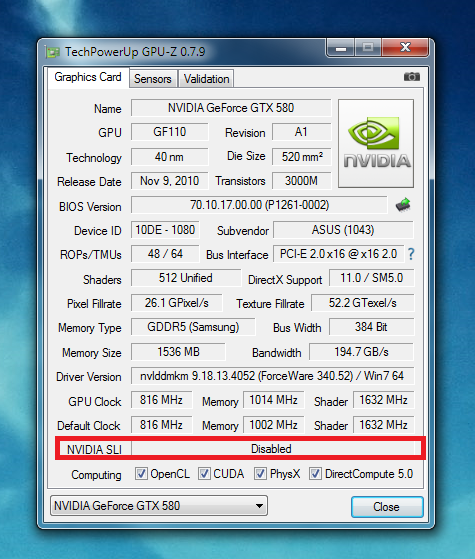Switch to the Validation tab
The width and height of the screenshot is (475, 559).
pos(206,79)
